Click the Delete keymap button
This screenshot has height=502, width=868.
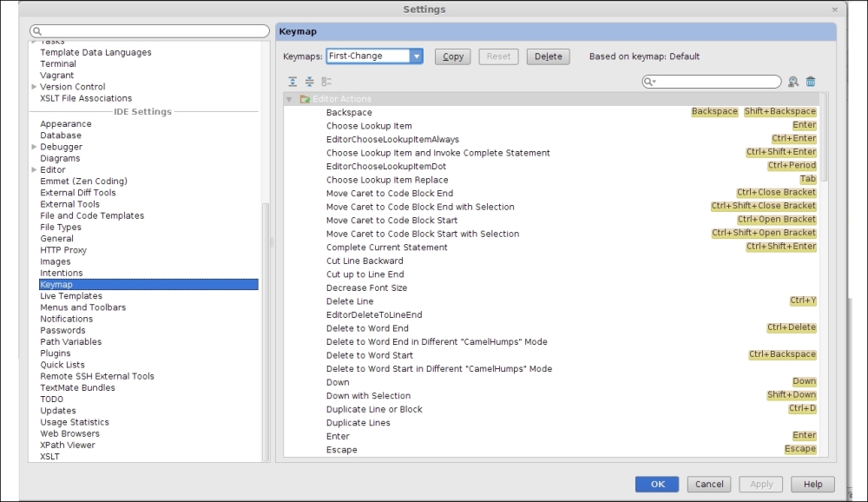[x=548, y=56]
